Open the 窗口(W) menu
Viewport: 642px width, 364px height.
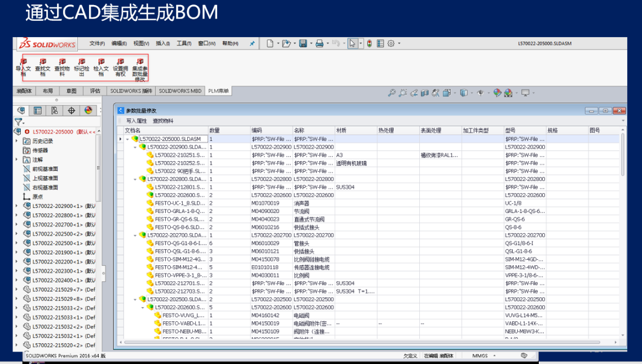207,43
